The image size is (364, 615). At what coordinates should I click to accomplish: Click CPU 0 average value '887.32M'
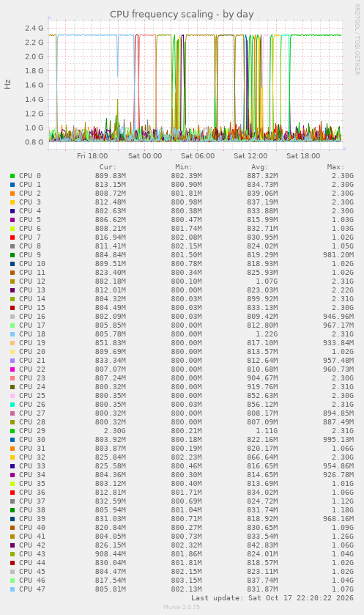[262, 176]
